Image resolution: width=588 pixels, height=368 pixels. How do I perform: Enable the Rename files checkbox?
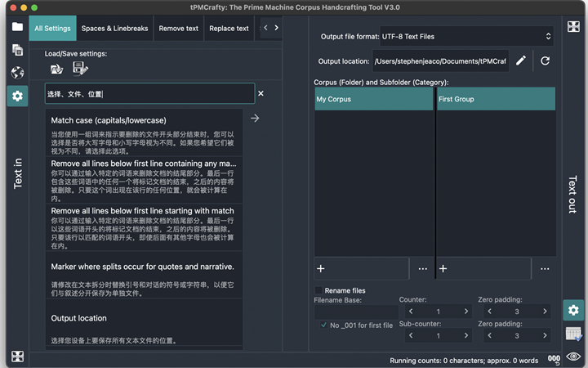[318, 290]
